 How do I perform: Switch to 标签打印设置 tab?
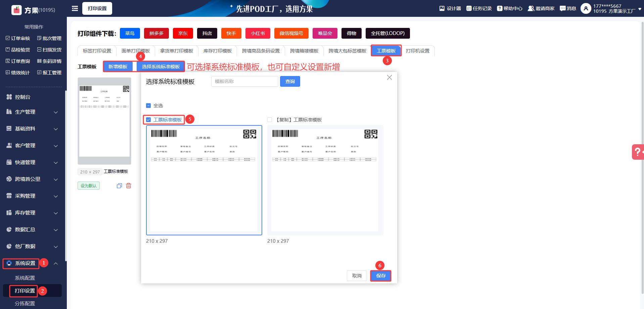point(97,51)
